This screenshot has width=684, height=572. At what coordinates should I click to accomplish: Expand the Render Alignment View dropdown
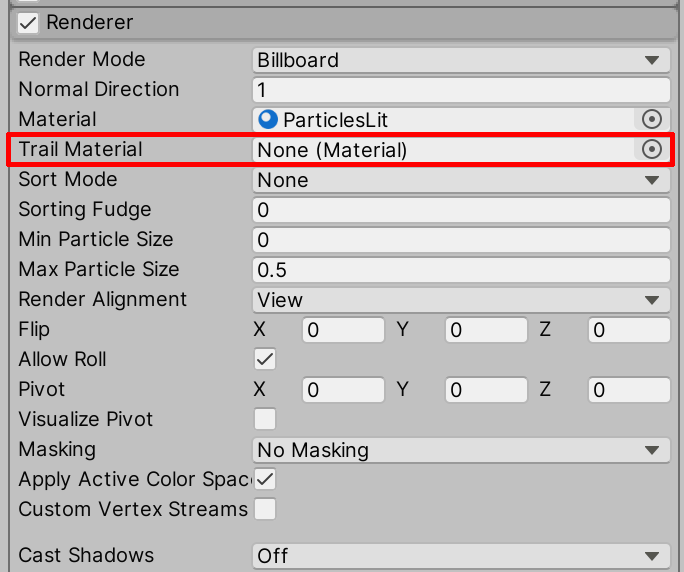click(x=460, y=300)
